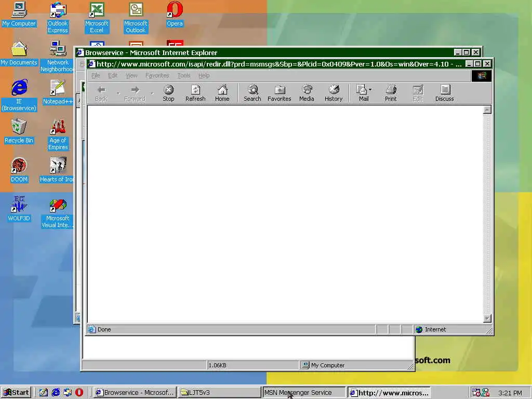Open the Start menu button

tap(16, 393)
